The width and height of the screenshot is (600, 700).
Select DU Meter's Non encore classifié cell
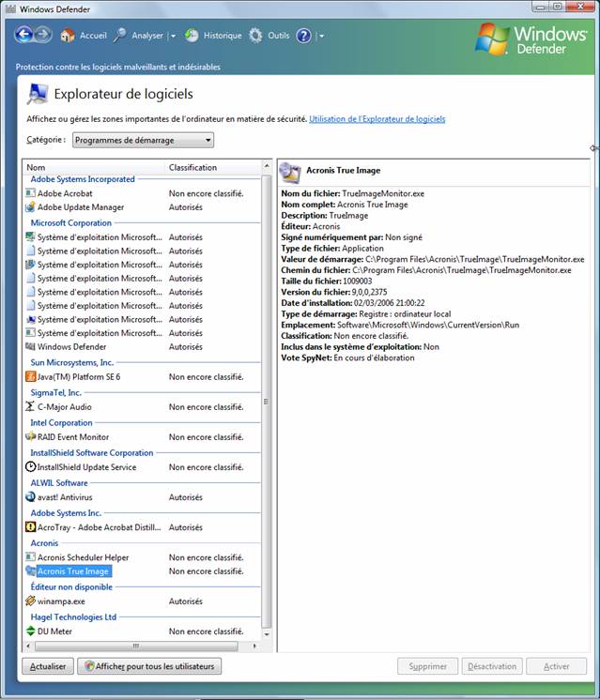[x=206, y=631]
